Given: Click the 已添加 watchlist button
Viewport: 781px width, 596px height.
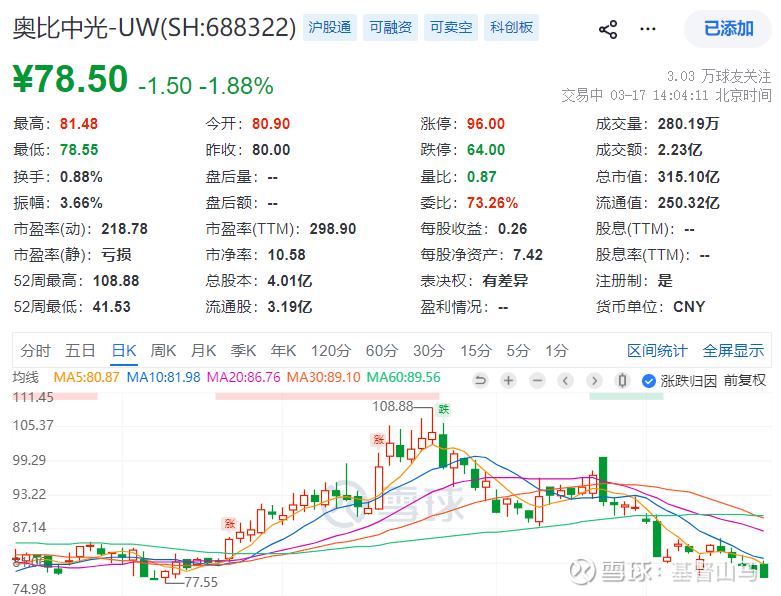Looking at the screenshot, I should 728,28.
